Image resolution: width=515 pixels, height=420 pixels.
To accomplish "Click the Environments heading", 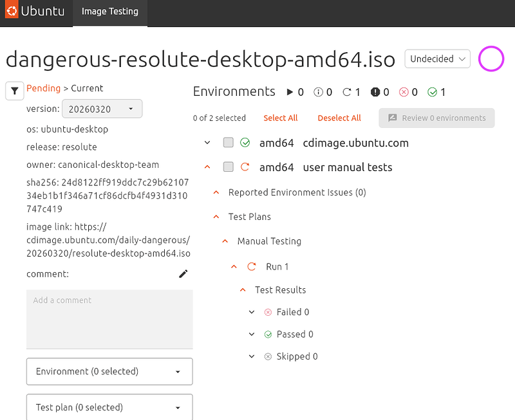I will coord(234,91).
